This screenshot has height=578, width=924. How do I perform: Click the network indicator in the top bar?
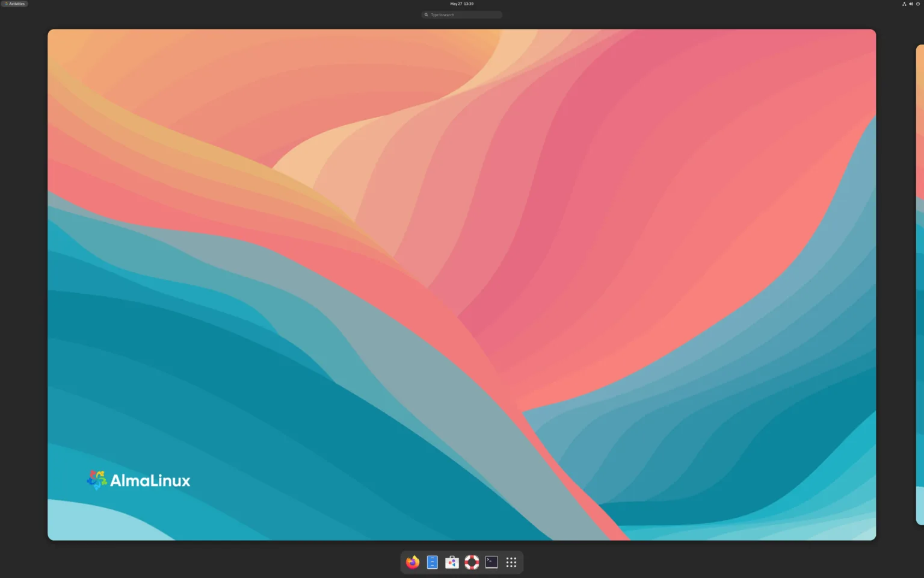coord(904,4)
